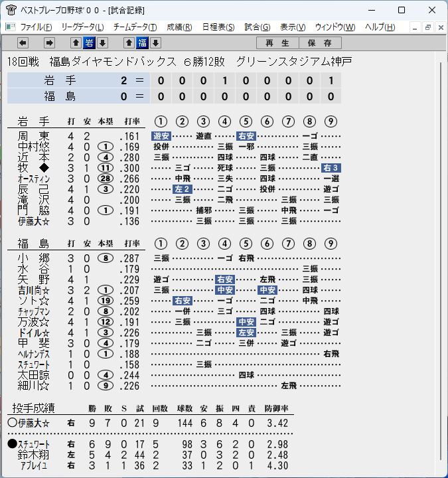Open the チームデータ(T) menu
The height and width of the screenshot is (478, 448).
pos(135,27)
